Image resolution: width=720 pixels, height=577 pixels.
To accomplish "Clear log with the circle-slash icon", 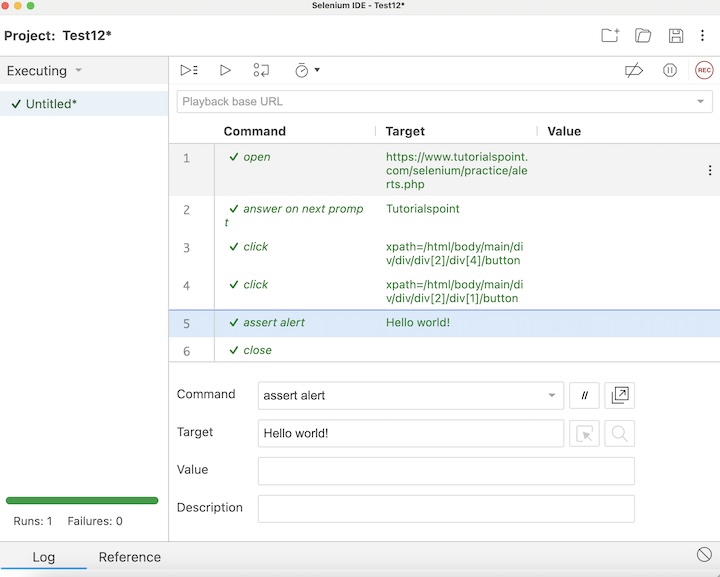I will 704,555.
